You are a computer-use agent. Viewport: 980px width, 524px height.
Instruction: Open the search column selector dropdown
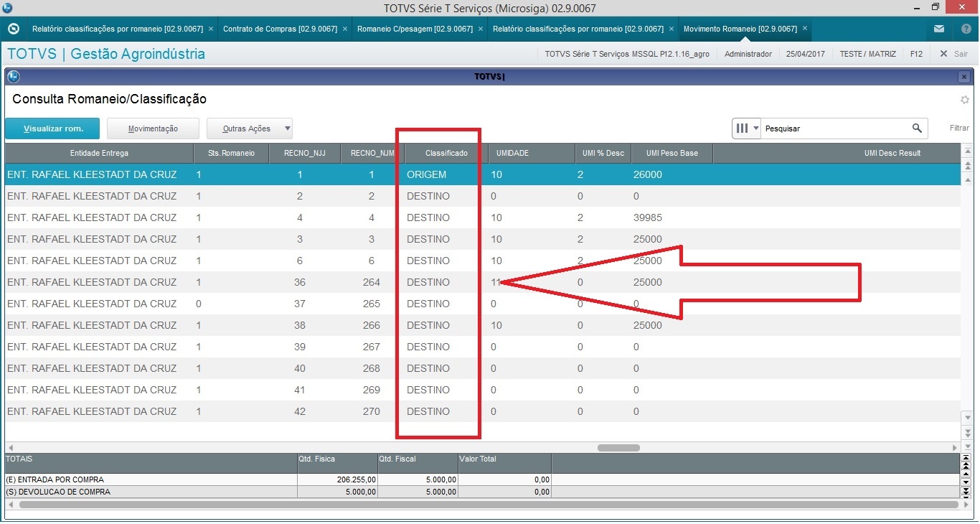(746, 128)
